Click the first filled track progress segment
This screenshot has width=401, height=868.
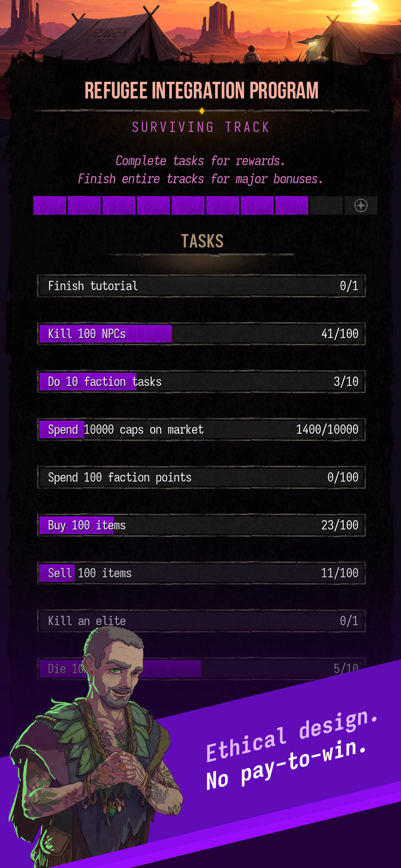(50, 206)
